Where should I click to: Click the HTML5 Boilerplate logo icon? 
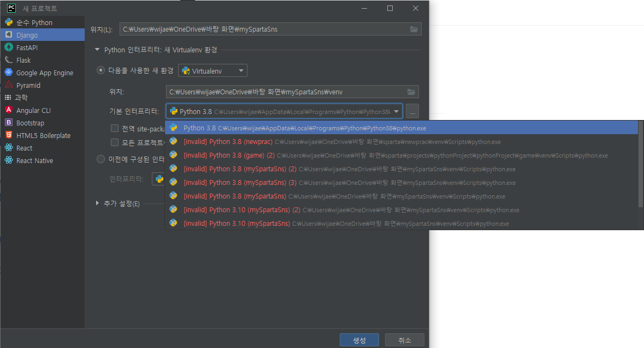click(x=9, y=135)
